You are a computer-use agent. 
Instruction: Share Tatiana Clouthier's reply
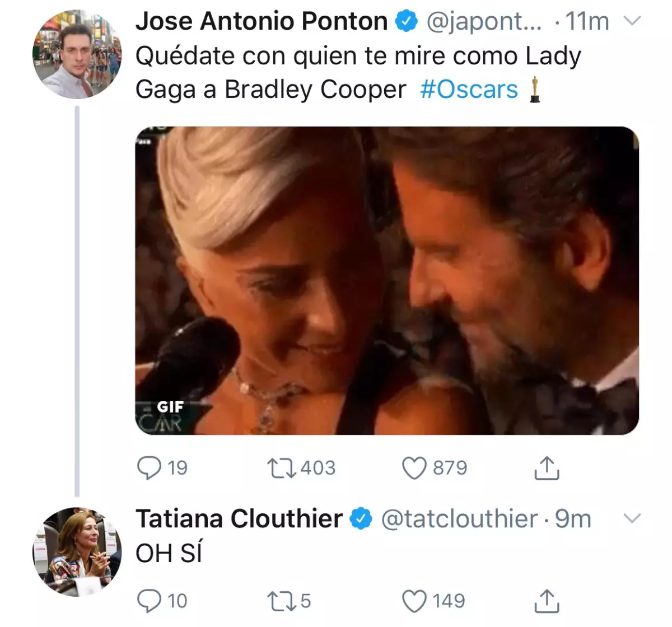pyautogui.click(x=545, y=601)
